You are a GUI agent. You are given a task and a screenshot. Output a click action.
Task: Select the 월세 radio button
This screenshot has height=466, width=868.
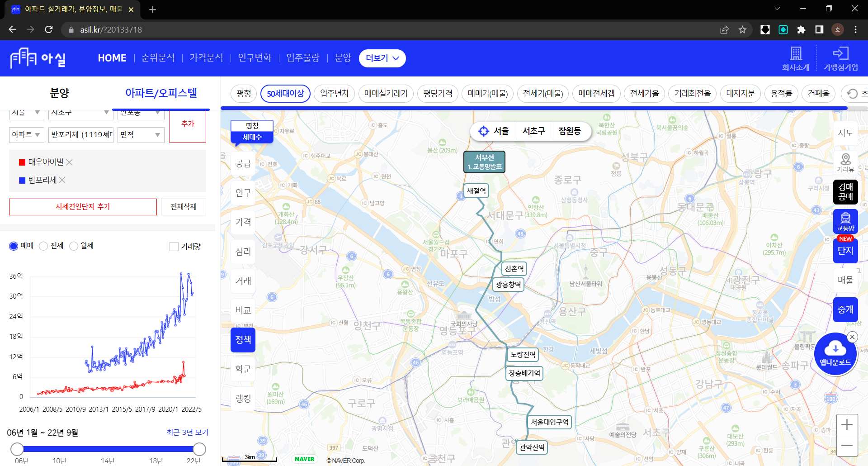point(74,246)
